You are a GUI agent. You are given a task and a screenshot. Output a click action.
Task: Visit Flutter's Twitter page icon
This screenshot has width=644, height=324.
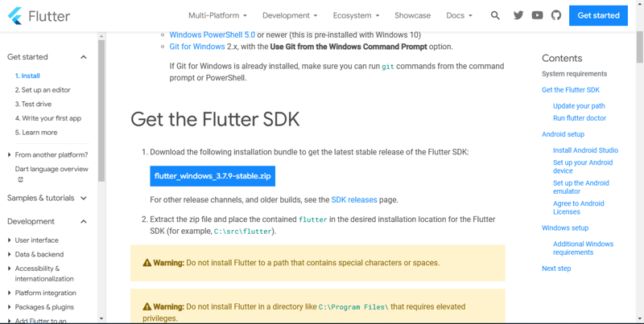pos(518,15)
